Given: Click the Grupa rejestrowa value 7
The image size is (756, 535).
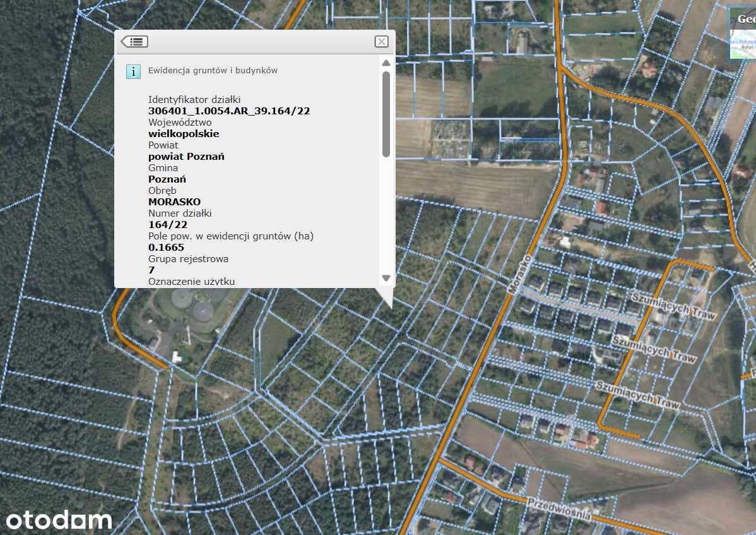Looking at the screenshot, I should click(x=151, y=270).
